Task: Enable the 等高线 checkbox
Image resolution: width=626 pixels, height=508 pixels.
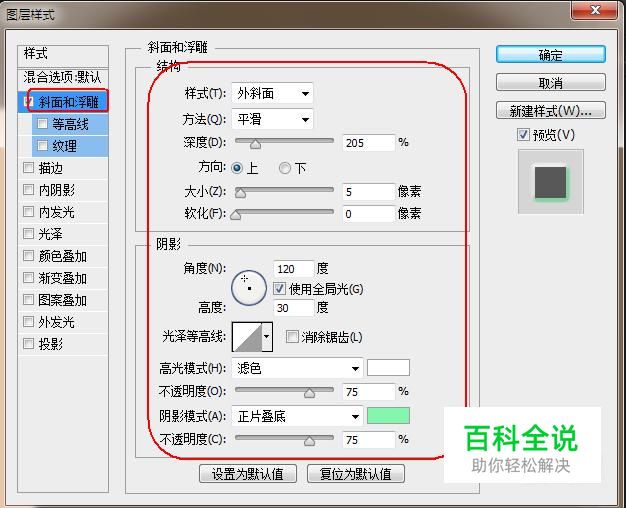Action: [42, 123]
